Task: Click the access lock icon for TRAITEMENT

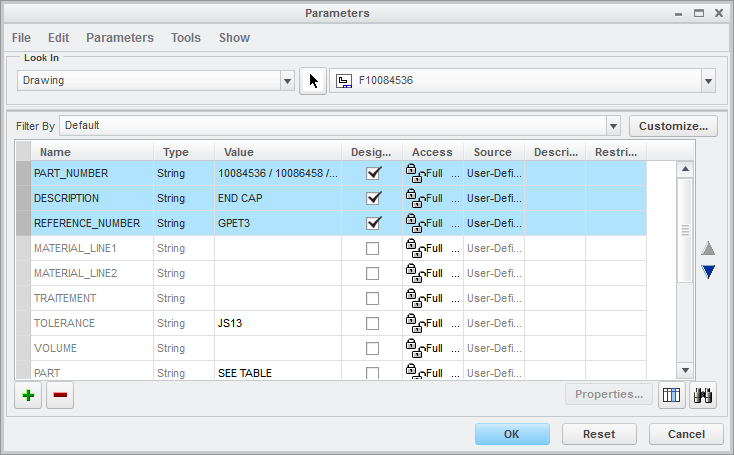Action: [x=415, y=298]
